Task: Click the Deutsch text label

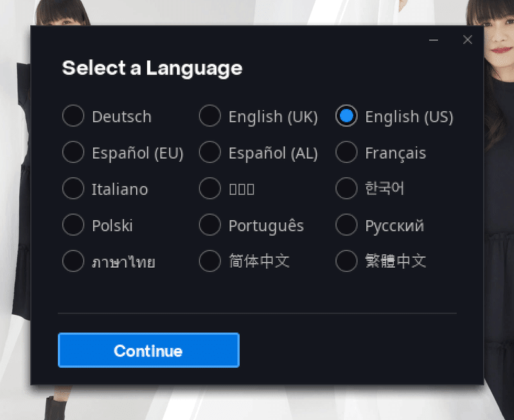Action: click(121, 117)
